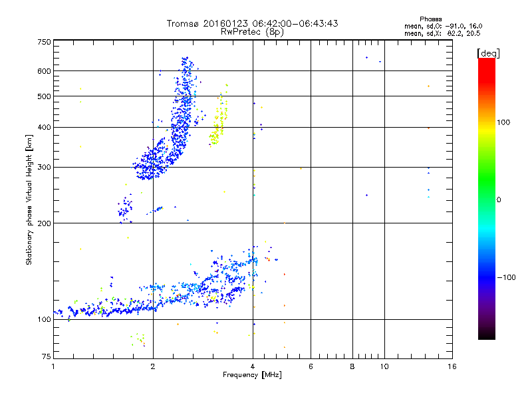This screenshot has height=399, width=532.
Task: Click the 'mean, sd,X: 82.2, 20.5' line
Action: click(442, 33)
